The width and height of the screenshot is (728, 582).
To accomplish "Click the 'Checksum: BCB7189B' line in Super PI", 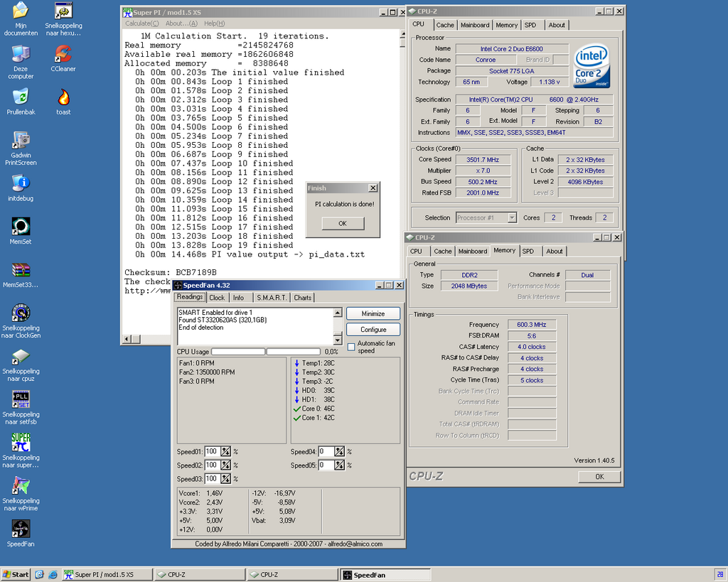I will point(171,272).
